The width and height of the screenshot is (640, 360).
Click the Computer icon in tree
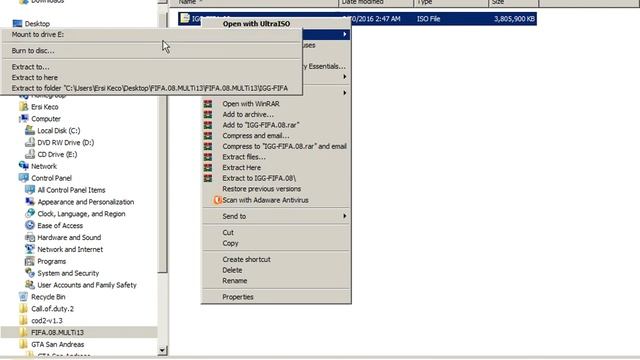(x=24, y=118)
